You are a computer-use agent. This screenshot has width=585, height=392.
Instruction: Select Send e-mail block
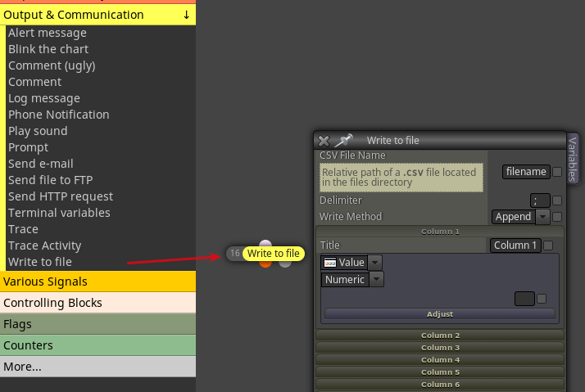[x=41, y=164]
